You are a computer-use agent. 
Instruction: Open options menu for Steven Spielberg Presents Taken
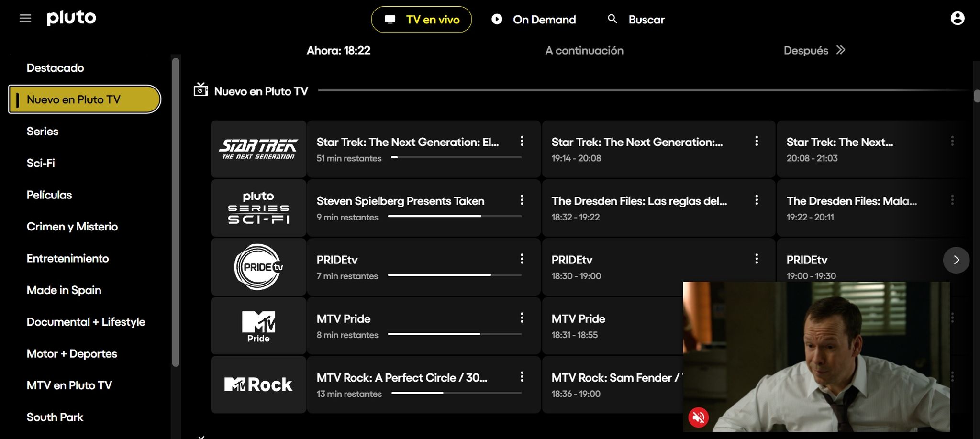(x=522, y=200)
